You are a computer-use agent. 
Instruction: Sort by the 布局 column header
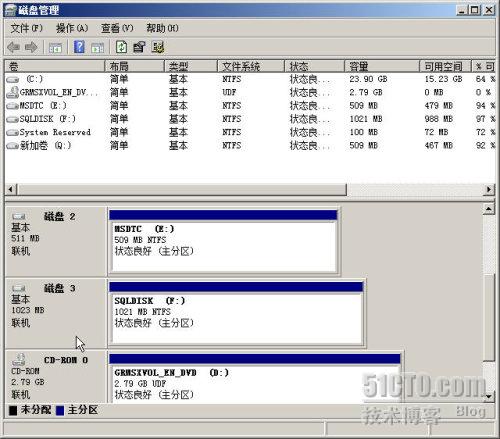(135, 66)
